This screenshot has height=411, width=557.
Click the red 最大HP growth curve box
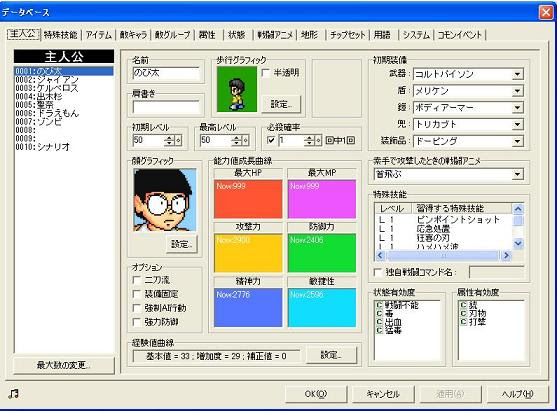[x=248, y=199]
